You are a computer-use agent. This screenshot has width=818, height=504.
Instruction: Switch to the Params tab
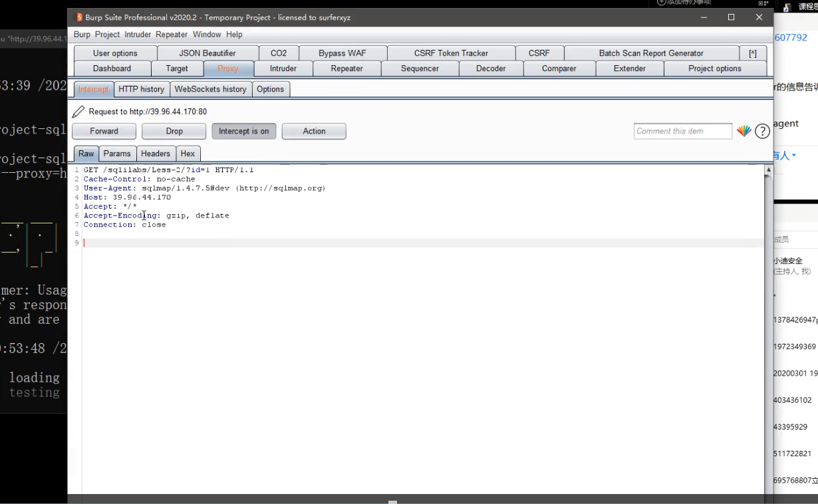click(117, 154)
